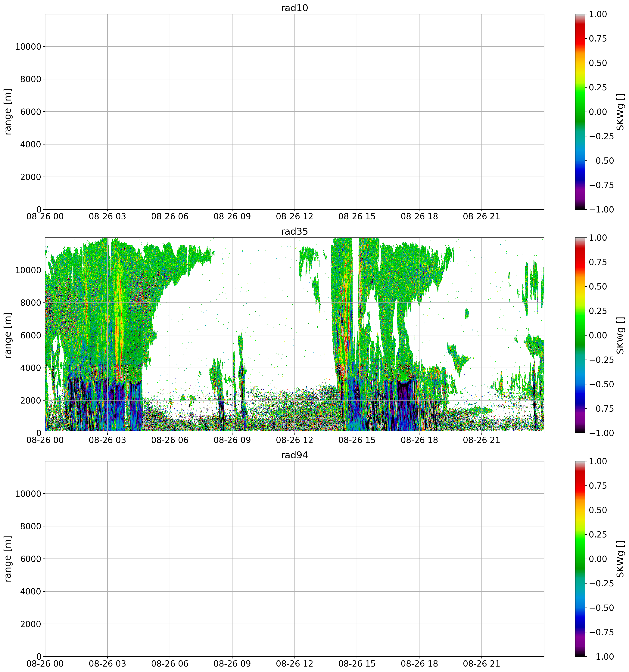Image resolution: width=629 pixels, height=672 pixels.
Task: Click the -0.50 tick on top colorbar
Action: [601, 161]
